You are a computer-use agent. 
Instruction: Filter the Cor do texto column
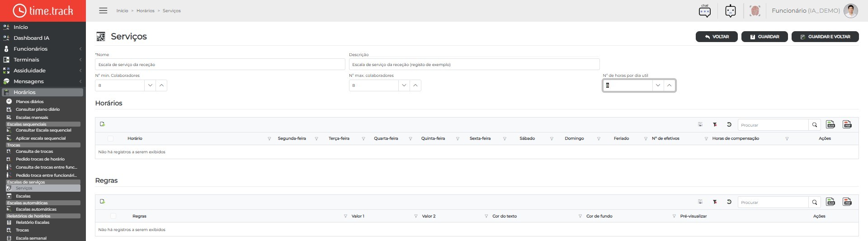[x=580, y=216]
